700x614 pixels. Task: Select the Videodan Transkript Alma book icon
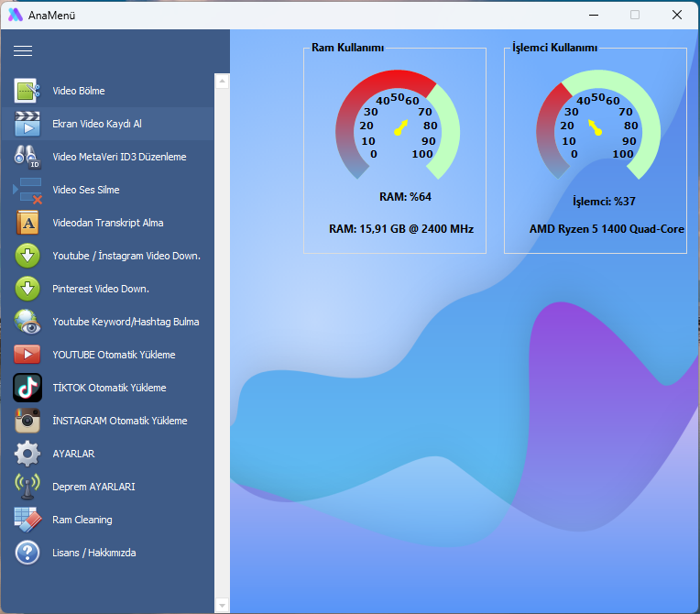(x=27, y=223)
